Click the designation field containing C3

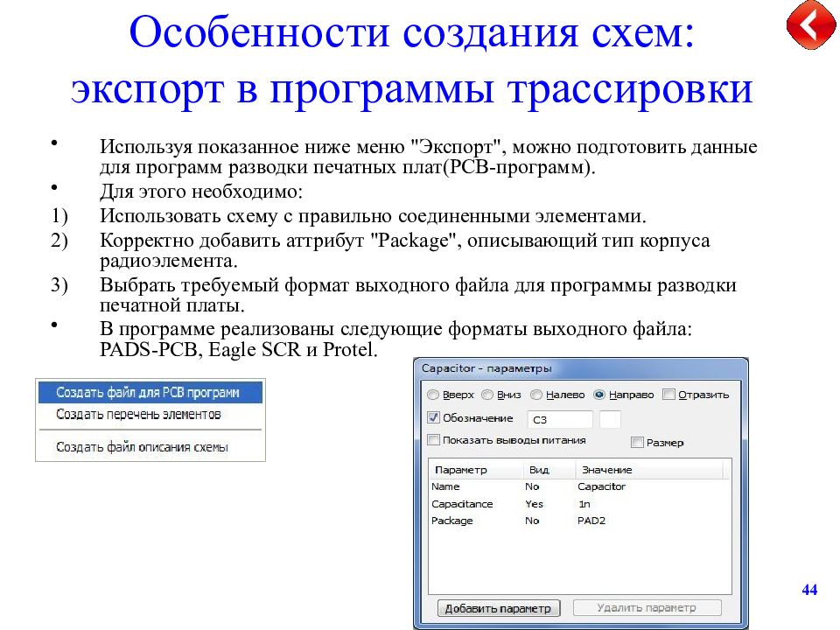tap(560, 419)
